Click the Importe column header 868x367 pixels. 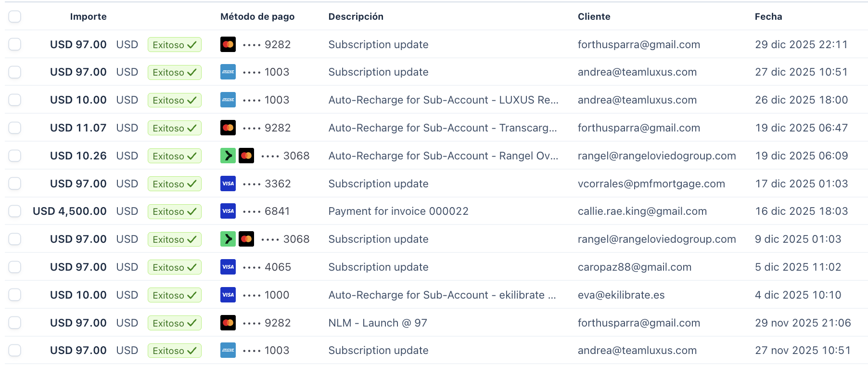pyautogui.click(x=89, y=16)
